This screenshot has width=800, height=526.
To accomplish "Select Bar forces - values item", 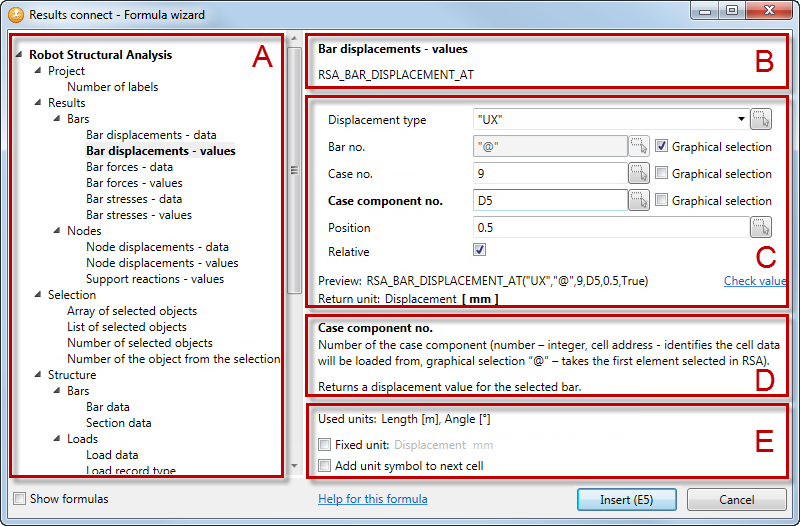I will (134, 183).
